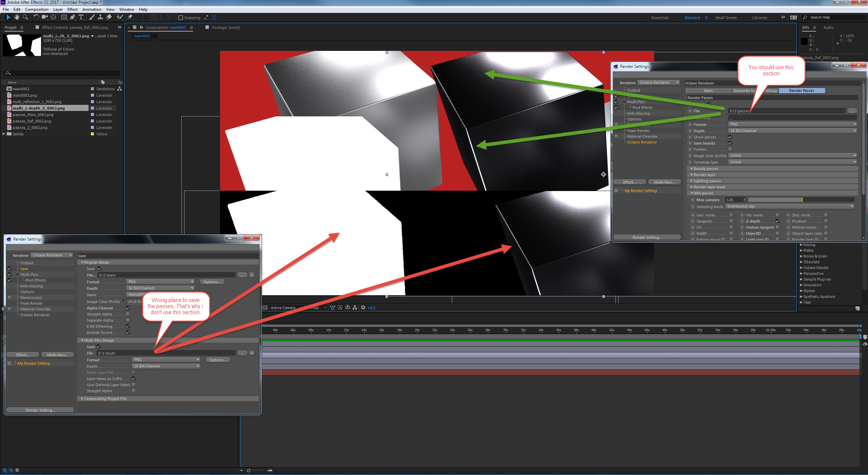Select the Hand tool
The image size is (868, 475).
click(x=17, y=17)
